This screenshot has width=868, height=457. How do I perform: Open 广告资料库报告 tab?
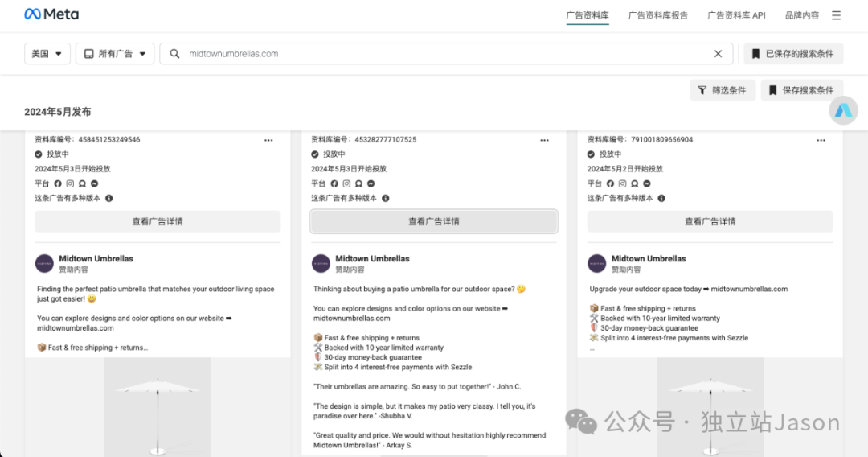(x=657, y=15)
